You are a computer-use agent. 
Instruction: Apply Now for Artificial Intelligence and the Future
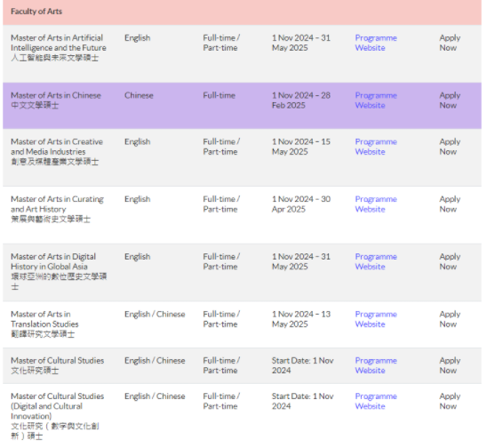[x=450, y=43]
